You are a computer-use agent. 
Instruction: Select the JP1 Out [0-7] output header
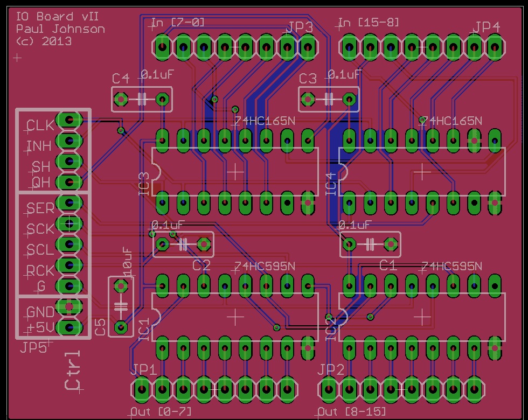tap(216, 388)
